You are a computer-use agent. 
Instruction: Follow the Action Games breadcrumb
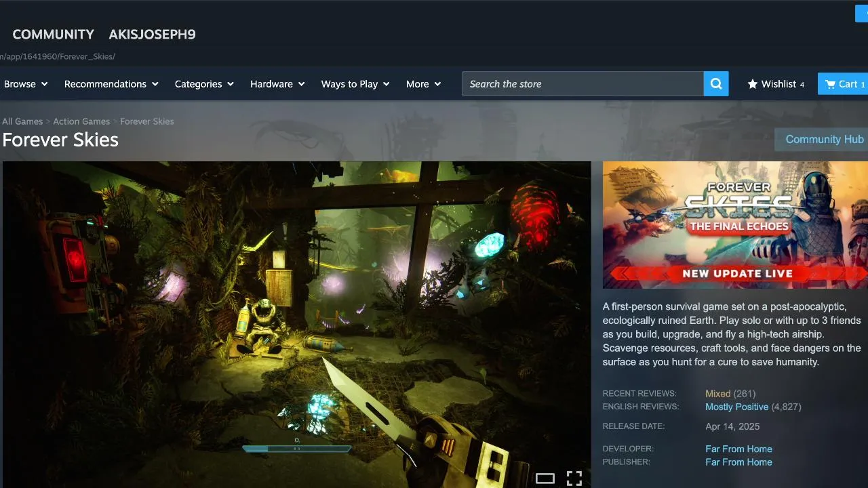coord(81,121)
